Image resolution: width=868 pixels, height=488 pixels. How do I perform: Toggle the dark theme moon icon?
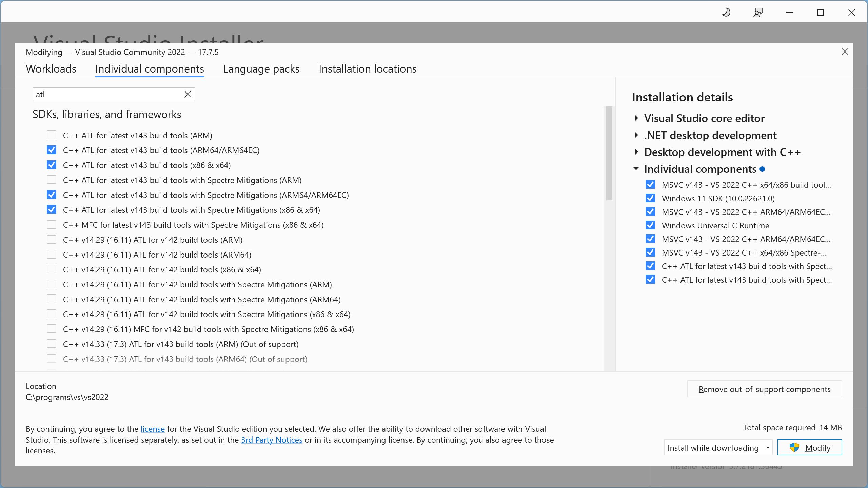[726, 13]
